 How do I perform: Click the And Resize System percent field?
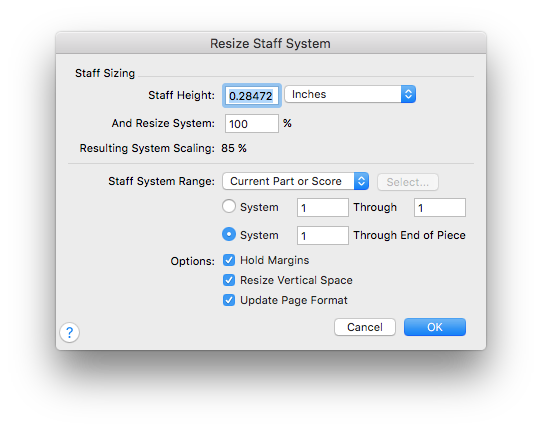coord(252,124)
